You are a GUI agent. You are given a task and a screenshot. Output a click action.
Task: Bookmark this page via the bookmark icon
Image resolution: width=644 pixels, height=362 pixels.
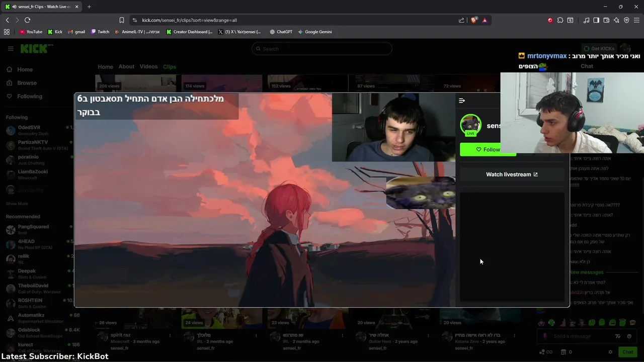pyautogui.click(x=122, y=20)
